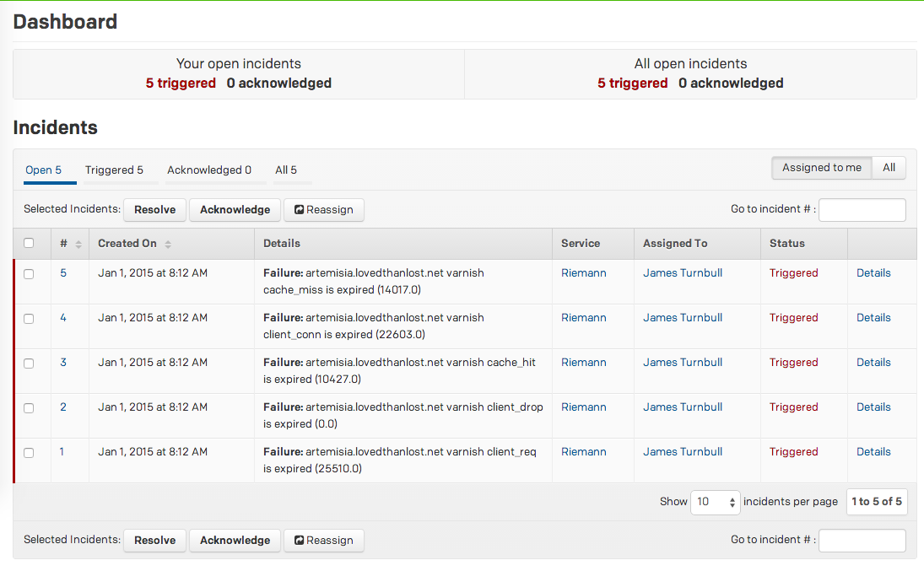Tick the select-all incidents checkbox in header
The width and height of the screenshot is (924, 571).
29,243
